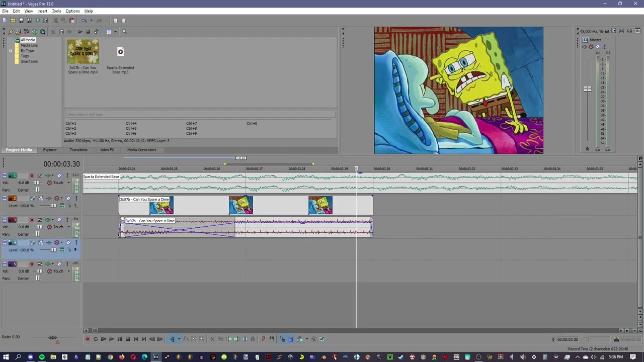The height and width of the screenshot is (362, 644).
Task: Toggle Automatic Crossfades
Action: [x=290, y=339]
